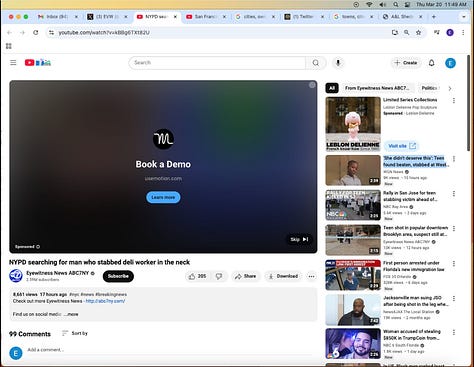Click the browser address bar URL
Image resolution: width=474 pixels, height=367 pixels.
104,32
